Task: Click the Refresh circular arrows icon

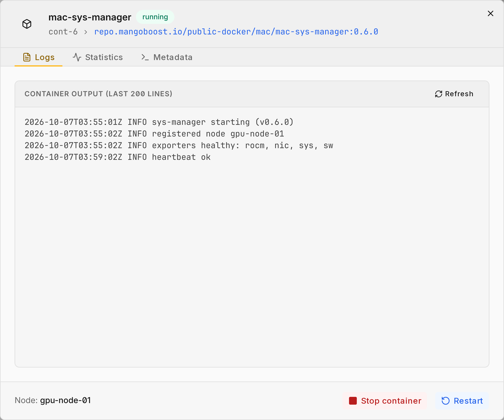Action: (438, 94)
